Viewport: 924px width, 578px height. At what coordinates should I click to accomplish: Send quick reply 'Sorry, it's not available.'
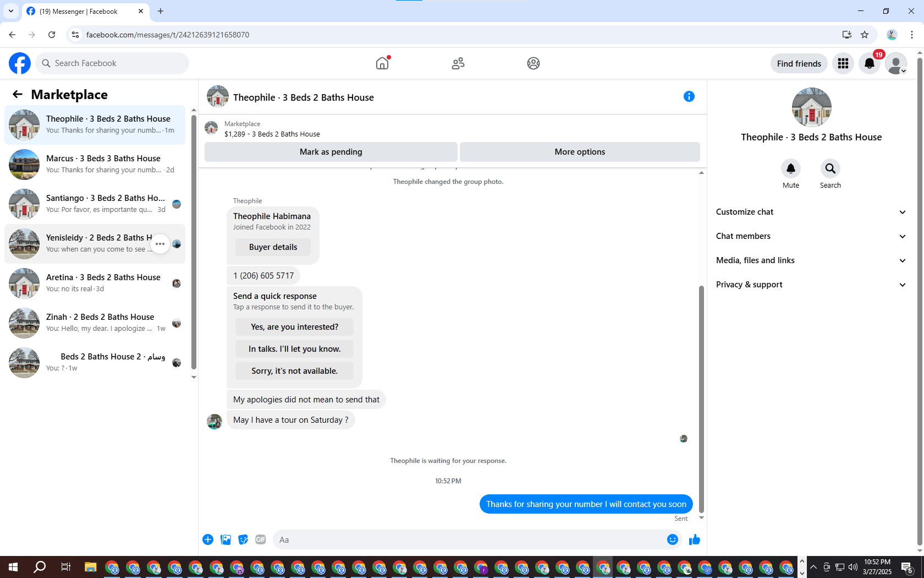coord(295,371)
